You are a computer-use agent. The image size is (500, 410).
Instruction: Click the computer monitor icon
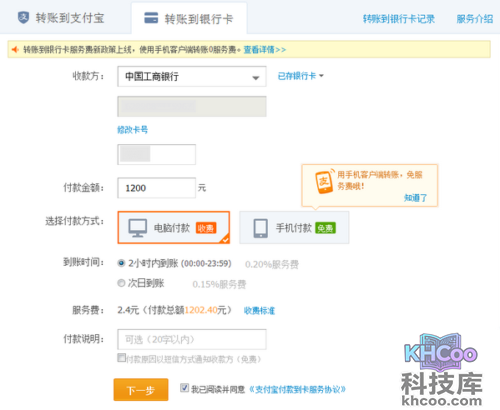(138, 228)
